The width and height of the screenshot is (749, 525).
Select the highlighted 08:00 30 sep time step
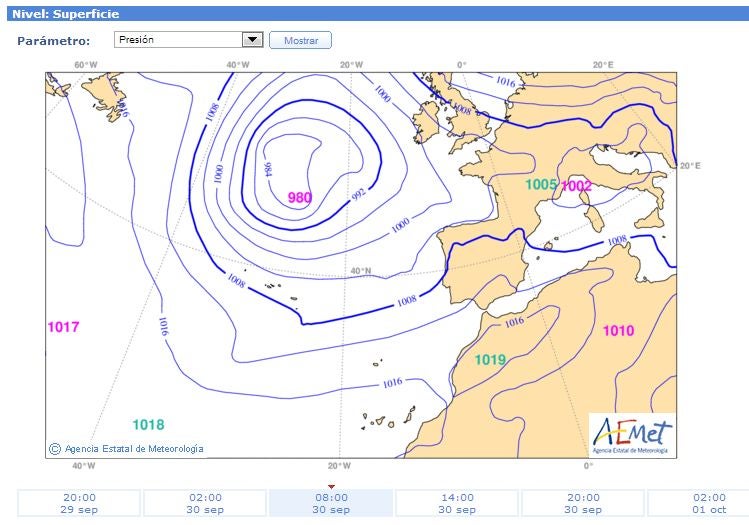point(331,503)
